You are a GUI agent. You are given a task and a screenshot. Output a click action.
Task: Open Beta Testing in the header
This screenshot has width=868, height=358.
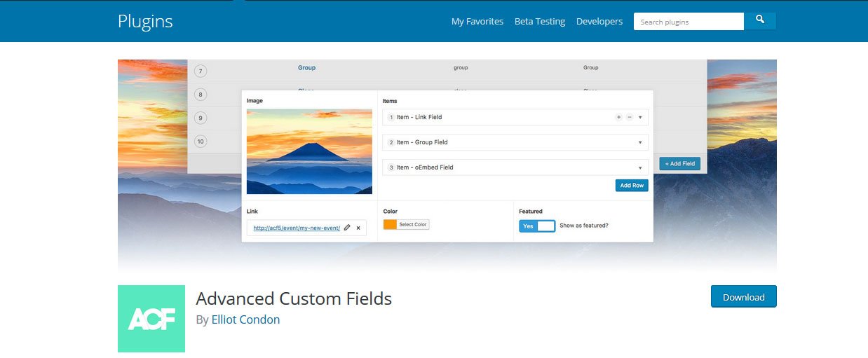click(540, 22)
